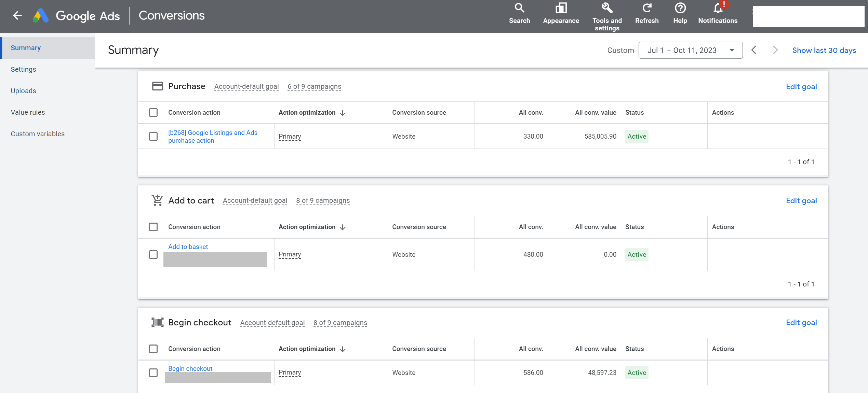Click the Refresh icon
The height and width of the screenshot is (393, 868).
[x=646, y=9]
